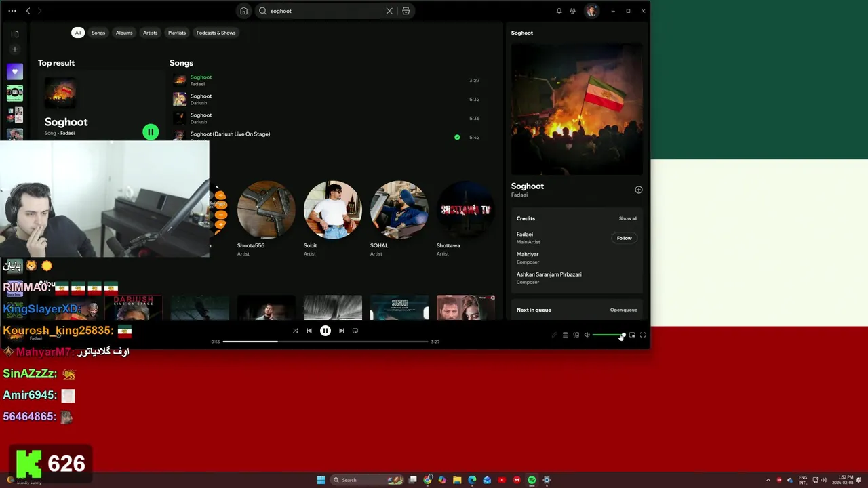Create a playlist with plus icon
This screenshot has width=868, height=488.
pos(15,49)
